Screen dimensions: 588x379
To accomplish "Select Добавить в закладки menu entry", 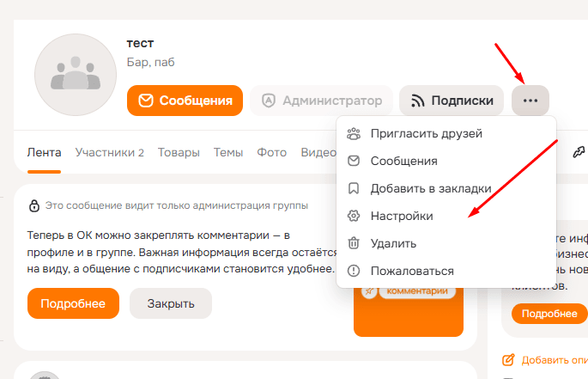I will coord(446,188).
